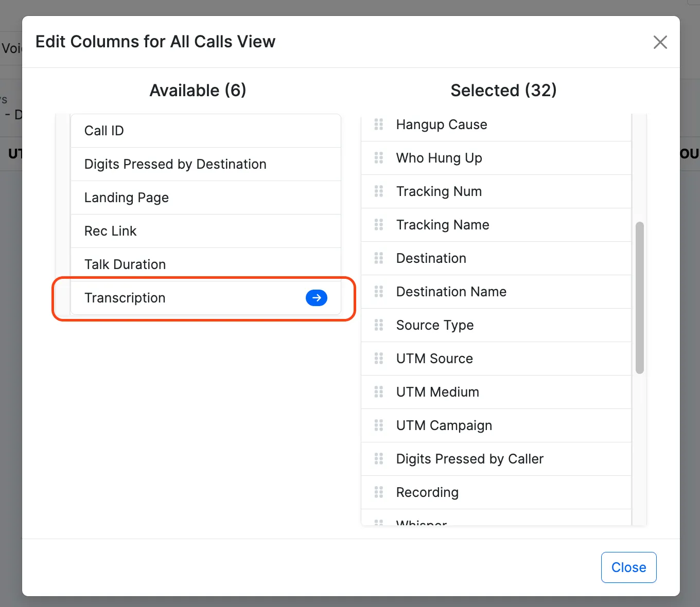This screenshot has height=607, width=700.
Task: Close the Edit Columns dialog with X
Action: (660, 42)
